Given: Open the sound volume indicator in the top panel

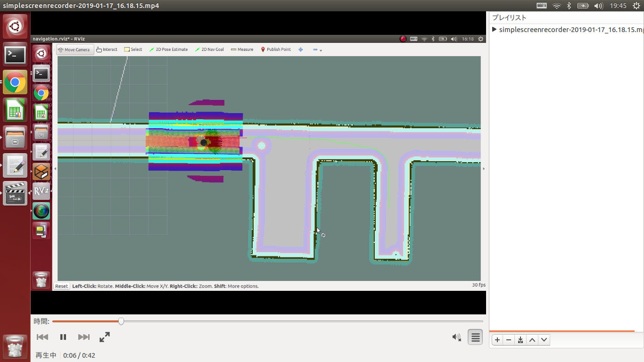Looking at the screenshot, I should coord(598,6).
